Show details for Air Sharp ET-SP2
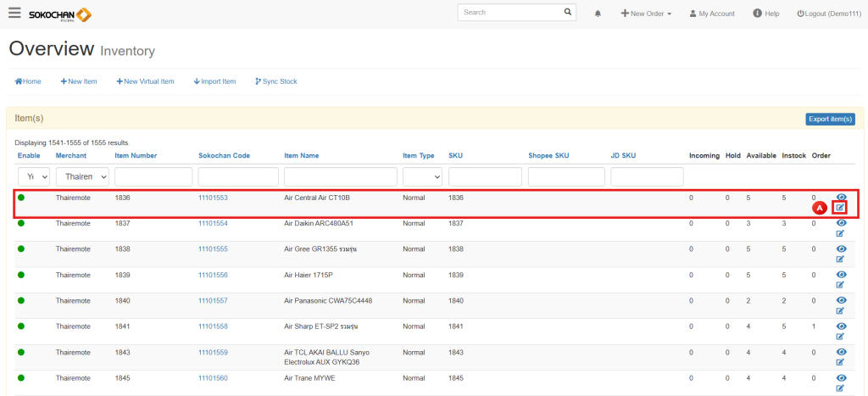Viewport: 868px width, 396px height. [841, 326]
